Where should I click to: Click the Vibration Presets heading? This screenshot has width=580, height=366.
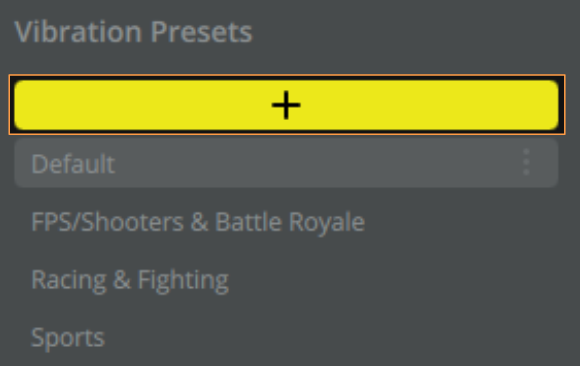[133, 32]
